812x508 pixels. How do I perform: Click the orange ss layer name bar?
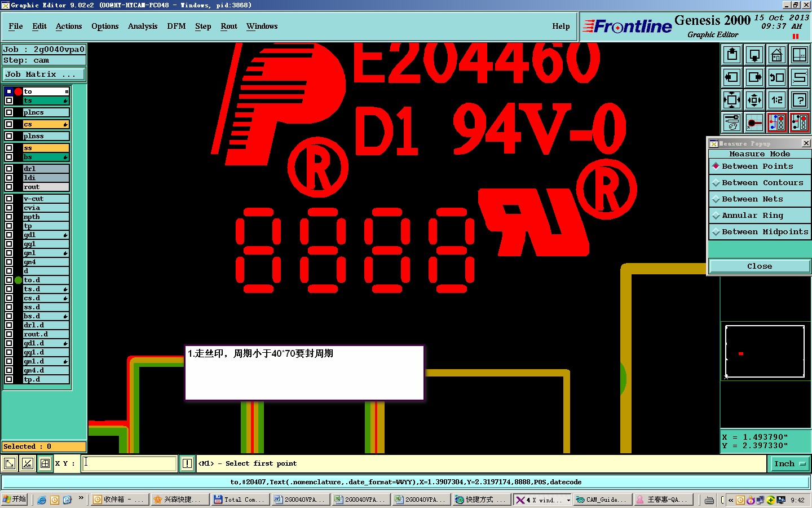(x=46, y=148)
